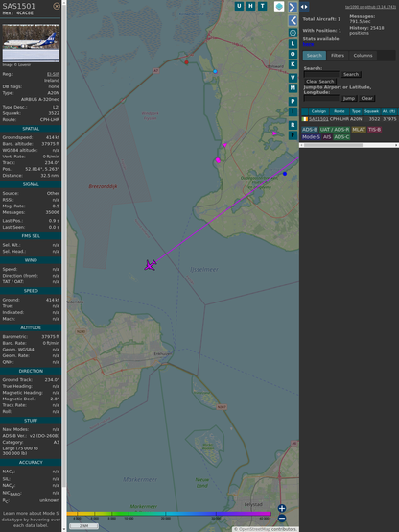Open the map layer selector icon
The height and width of the screenshot is (532, 399).
(279, 6)
